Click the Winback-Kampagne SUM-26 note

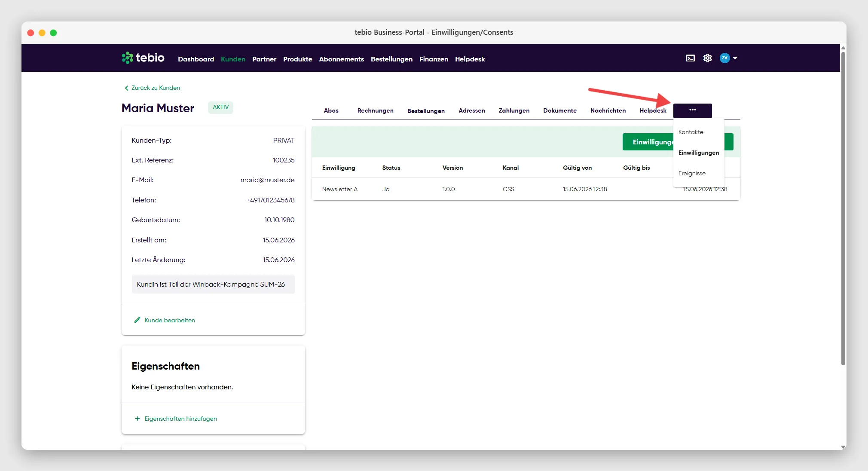point(213,284)
